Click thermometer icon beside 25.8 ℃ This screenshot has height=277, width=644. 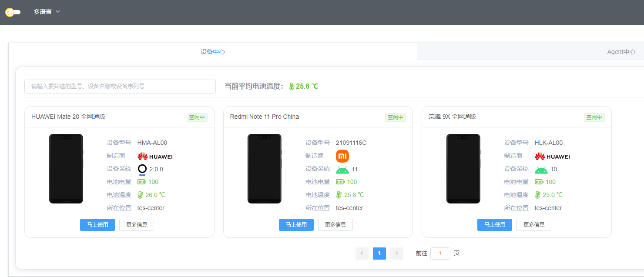pyautogui.click(x=339, y=195)
